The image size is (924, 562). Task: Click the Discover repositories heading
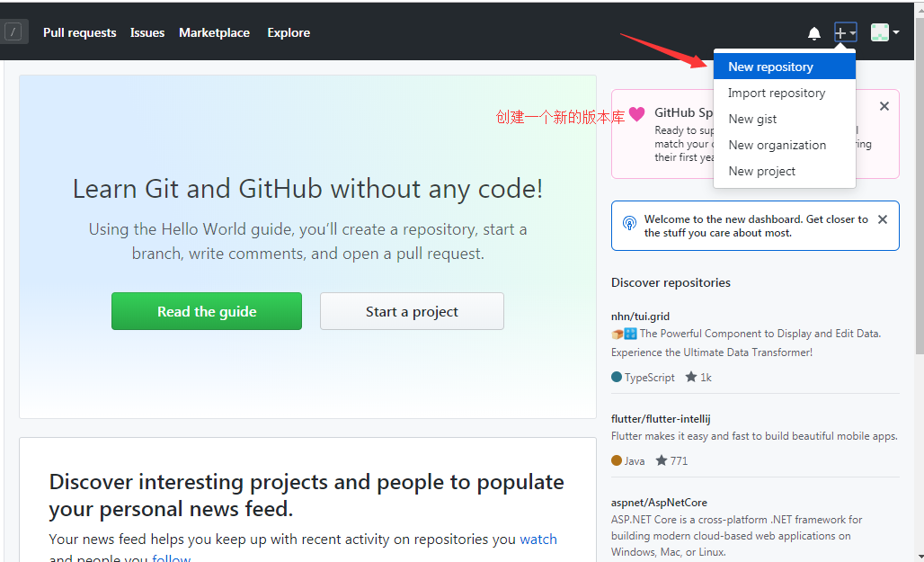[x=671, y=282]
